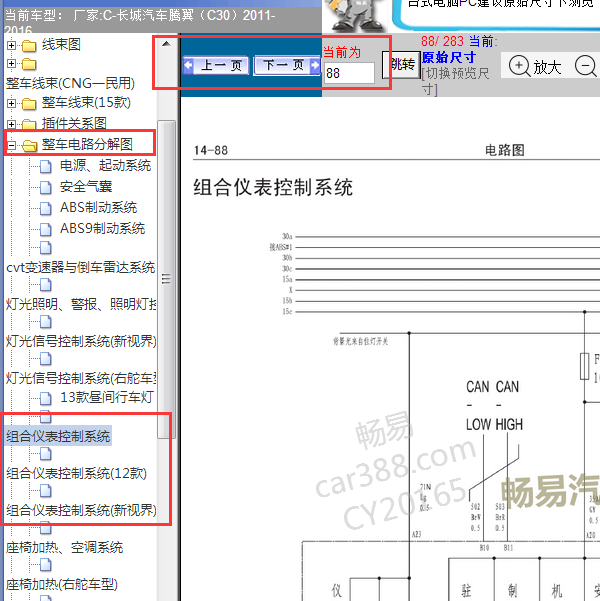Viewport: 600px width, 601px height.
Task: Open ABS制动系统 diagram
Action: tap(99, 207)
